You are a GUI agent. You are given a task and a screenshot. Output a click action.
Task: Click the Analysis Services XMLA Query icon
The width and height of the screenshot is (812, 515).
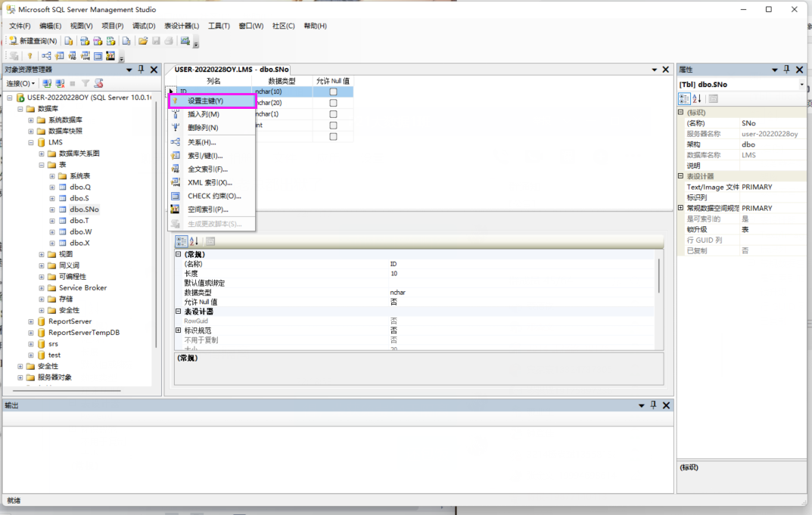(x=110, y=41)
